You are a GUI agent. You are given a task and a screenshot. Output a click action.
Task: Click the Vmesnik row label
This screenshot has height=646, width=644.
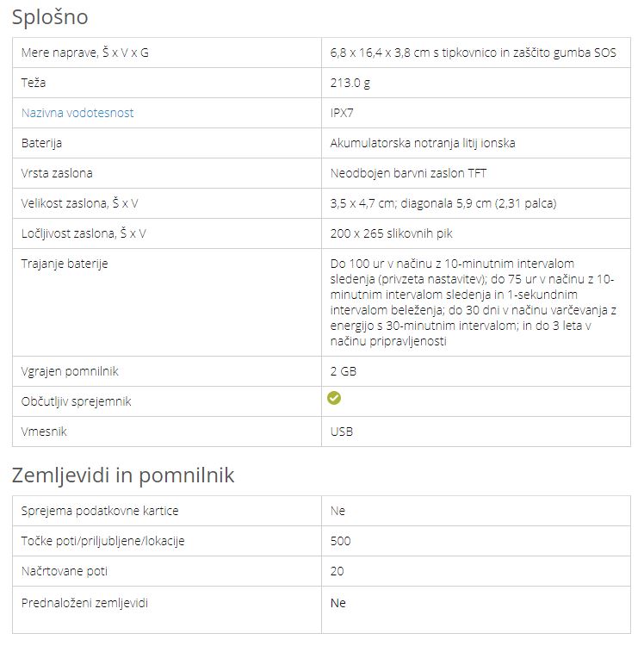tap(44, 432)
